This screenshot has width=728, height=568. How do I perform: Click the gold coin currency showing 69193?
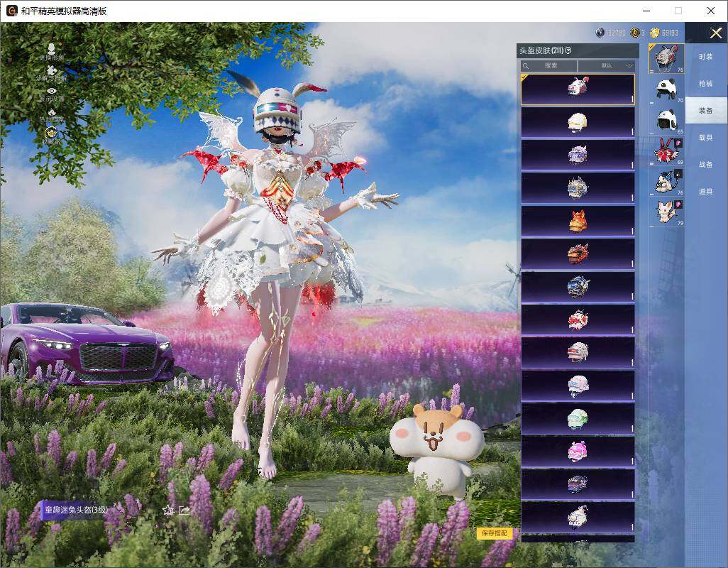[655, 33]
